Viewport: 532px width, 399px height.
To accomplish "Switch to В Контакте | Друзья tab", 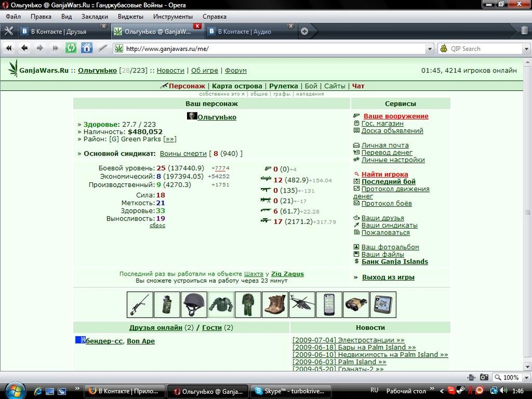I will (63, 31).
